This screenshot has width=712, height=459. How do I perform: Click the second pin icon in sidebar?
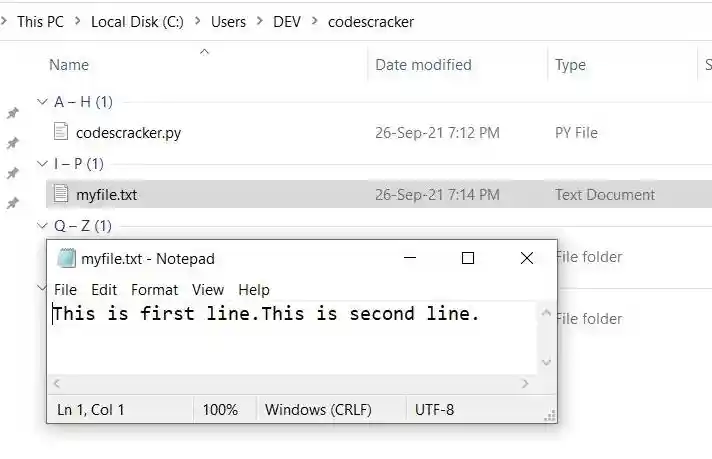13,143
